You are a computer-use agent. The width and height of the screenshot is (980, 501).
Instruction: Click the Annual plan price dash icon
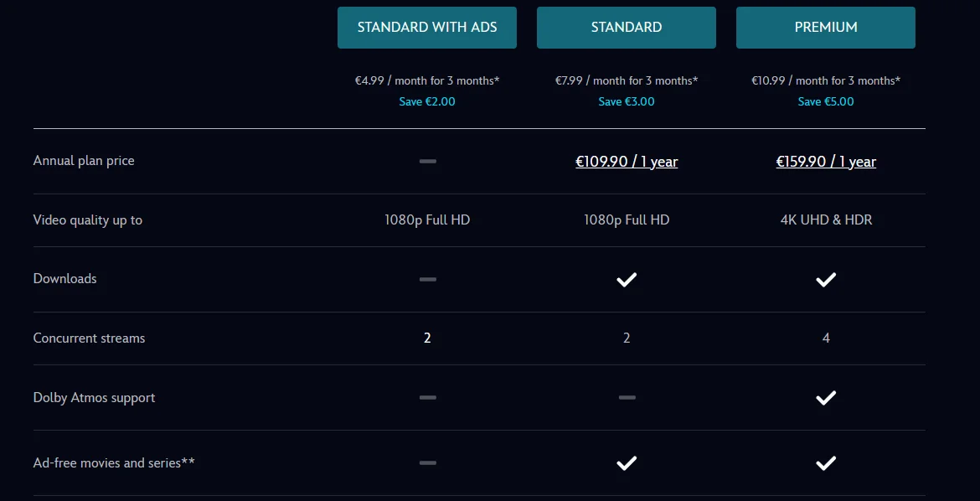point(428,161)
